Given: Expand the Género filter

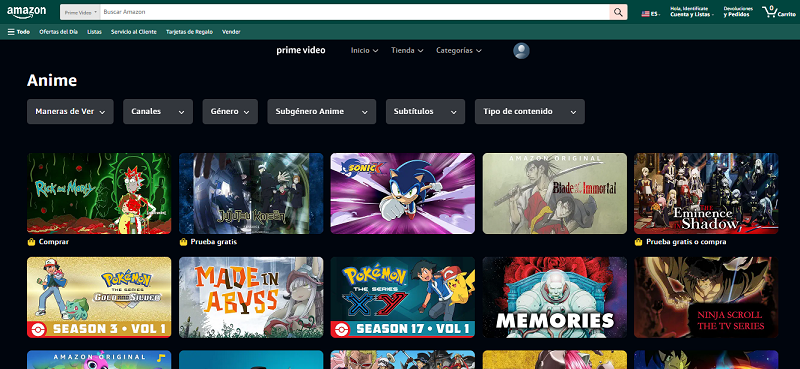Looking at the screenshot, I should click(x=230, y=112).
